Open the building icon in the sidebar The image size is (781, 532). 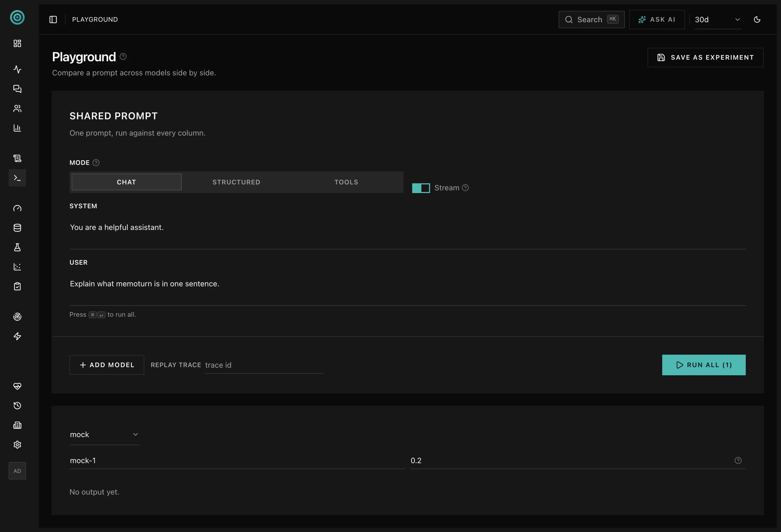(x=17, y=425)
